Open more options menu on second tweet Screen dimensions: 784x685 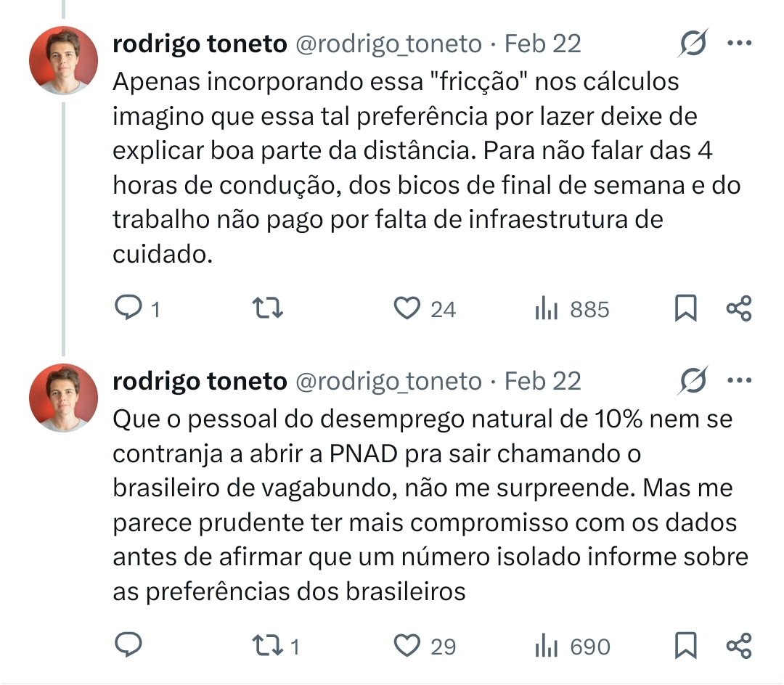tap(739, 380)
